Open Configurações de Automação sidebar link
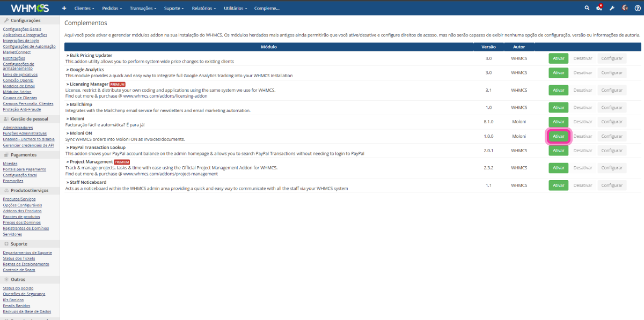 pos(29,47)
